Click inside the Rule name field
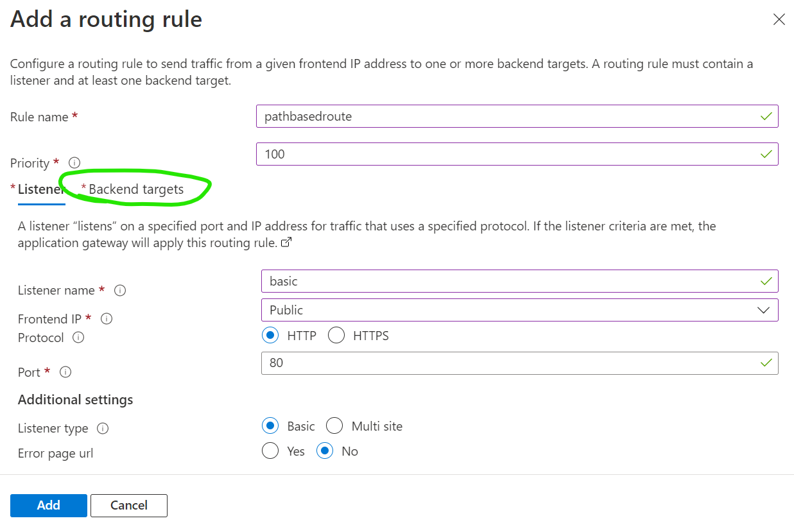 [x=449, y=116]
